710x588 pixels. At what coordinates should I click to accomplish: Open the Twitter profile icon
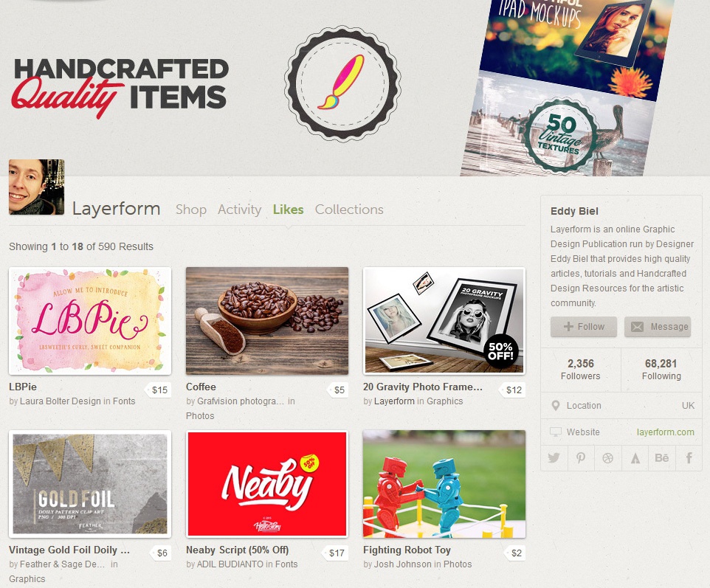point(554,457)
